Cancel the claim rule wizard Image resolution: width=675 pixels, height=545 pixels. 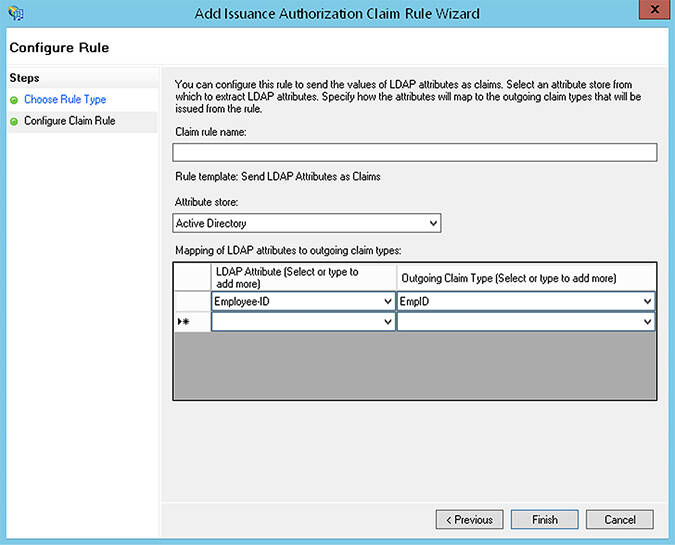point(619,520)
